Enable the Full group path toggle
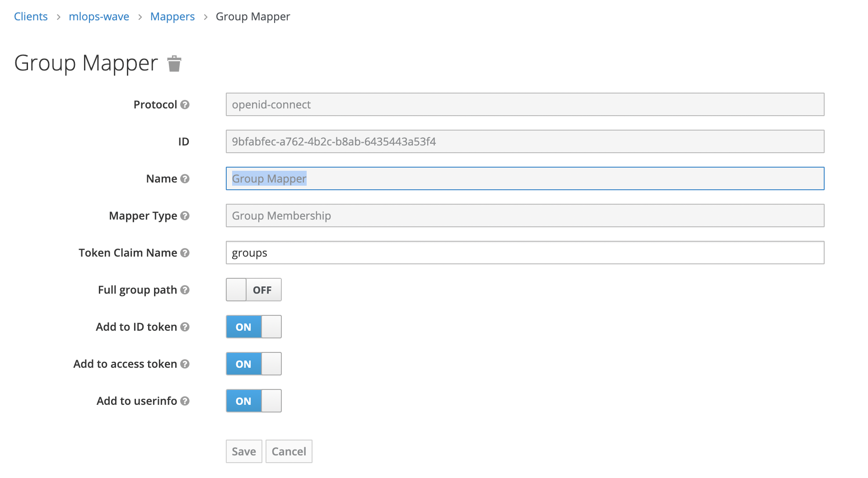 point(253,290)
